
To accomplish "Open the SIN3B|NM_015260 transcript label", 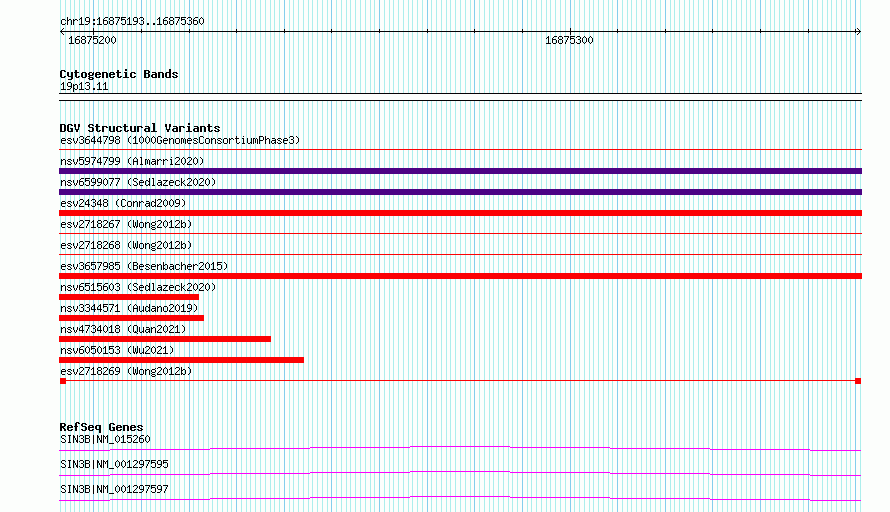I will [x=105, y=439].
